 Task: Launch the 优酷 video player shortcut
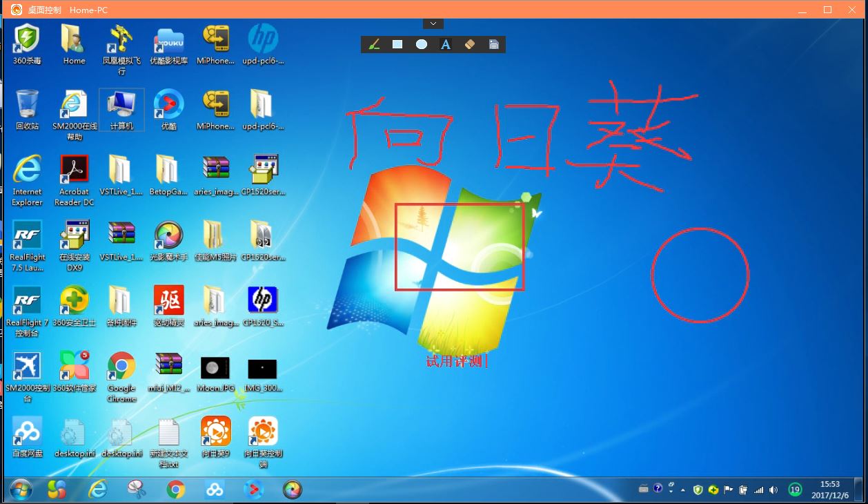pos(169,110)
